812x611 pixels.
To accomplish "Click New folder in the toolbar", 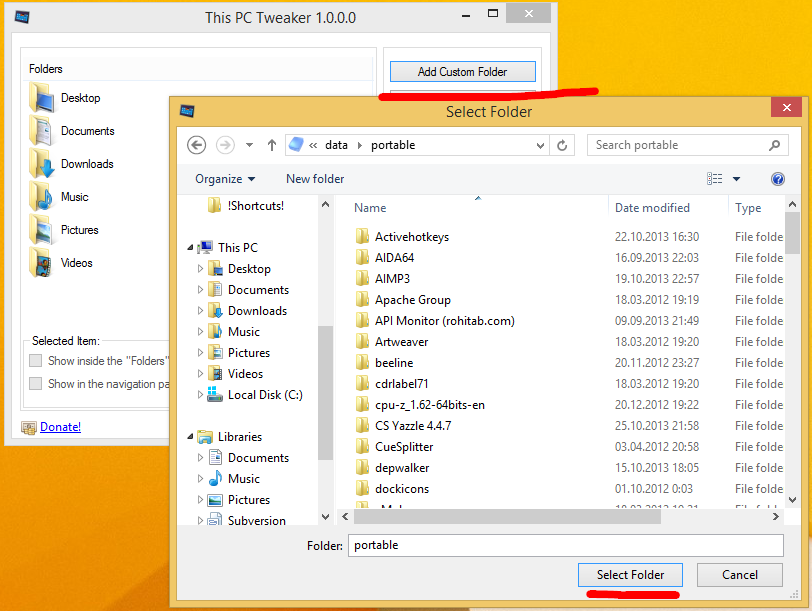I will (315, 179).
